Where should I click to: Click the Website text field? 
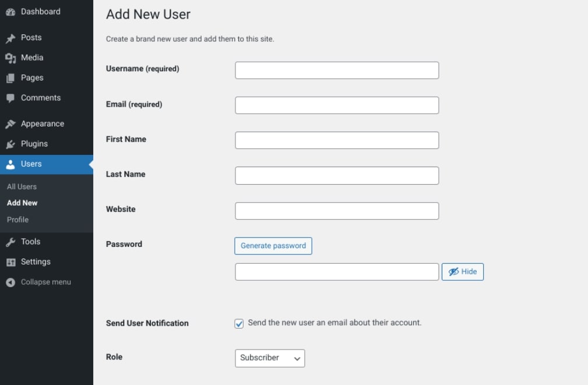click(337, 211)
